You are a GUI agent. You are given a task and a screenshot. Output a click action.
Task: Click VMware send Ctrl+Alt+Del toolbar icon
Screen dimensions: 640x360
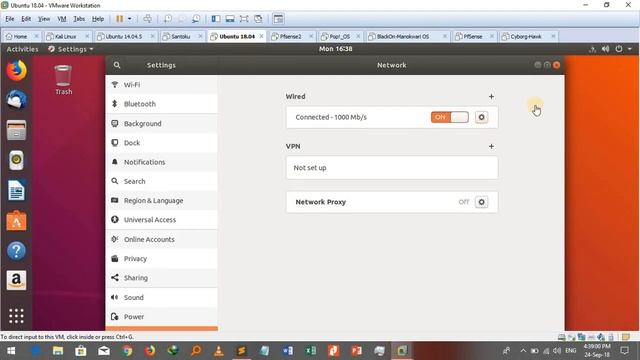148,19
